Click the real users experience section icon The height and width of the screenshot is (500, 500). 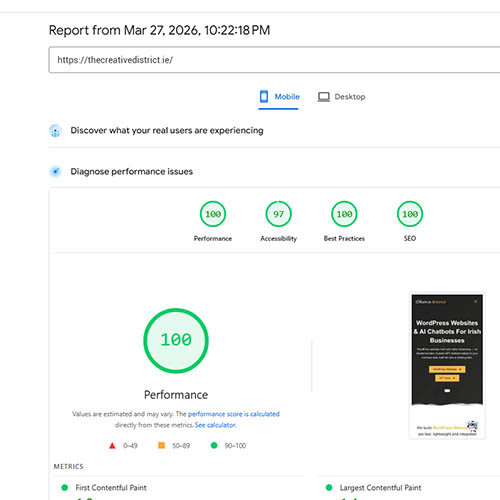point(55,131)
